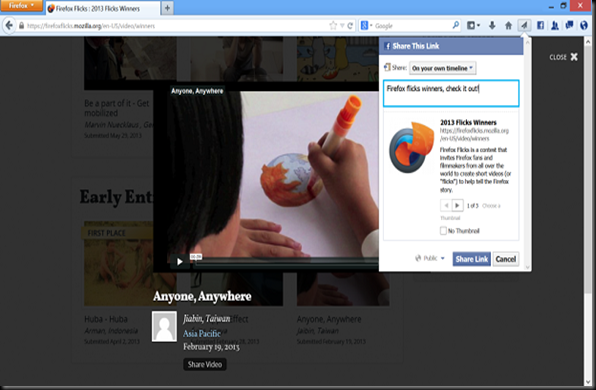Open Facebook messages toolbar icon
The height and width of the screenshot is (390, 596).
coord(569,25)
